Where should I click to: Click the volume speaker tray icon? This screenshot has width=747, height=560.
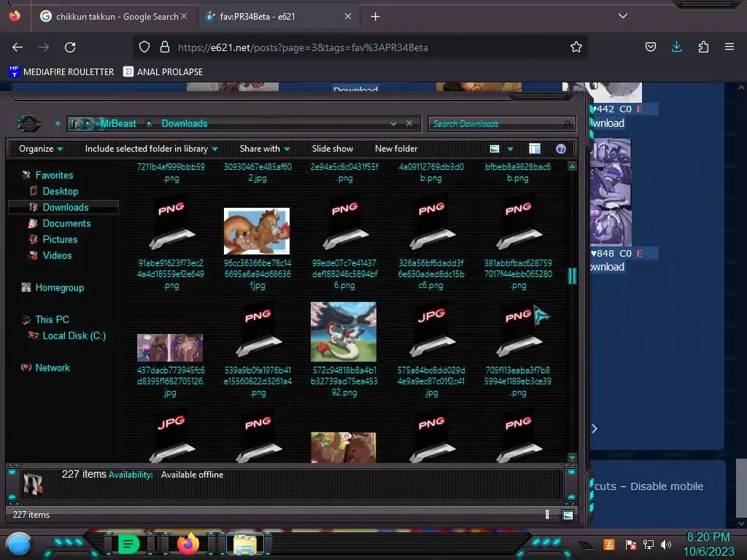[x=665, y=544]
